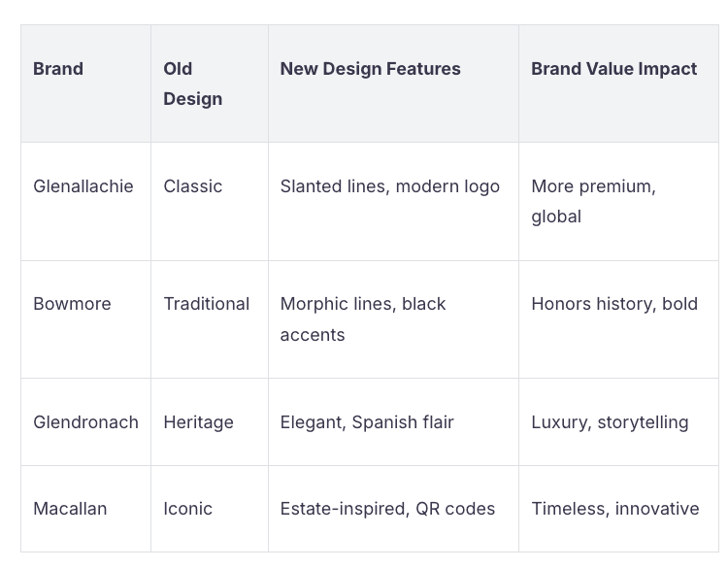Select the 'Estate-inspired, QR codes' cell
The height and width of the screenshot is (569, 728).
coord(387,509)
